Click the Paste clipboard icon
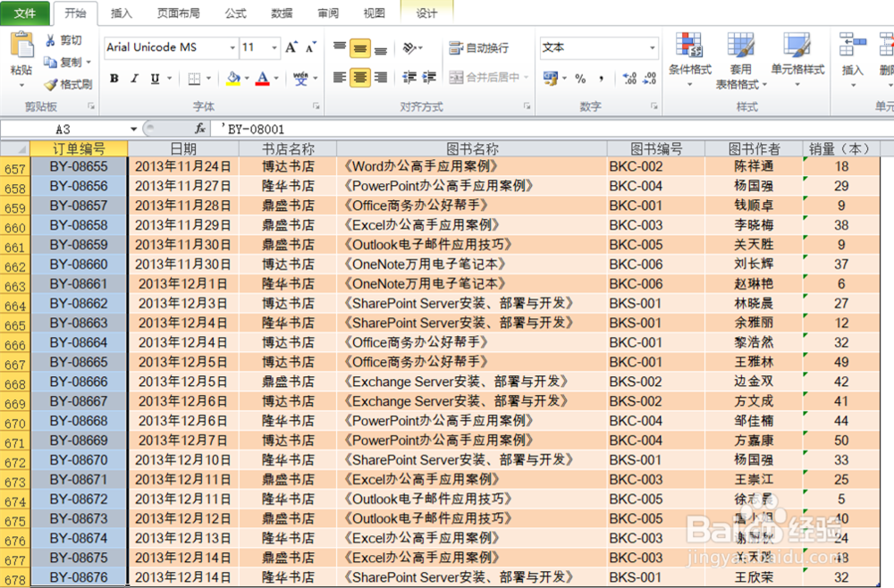894x588 pixels. click(21, 46)
